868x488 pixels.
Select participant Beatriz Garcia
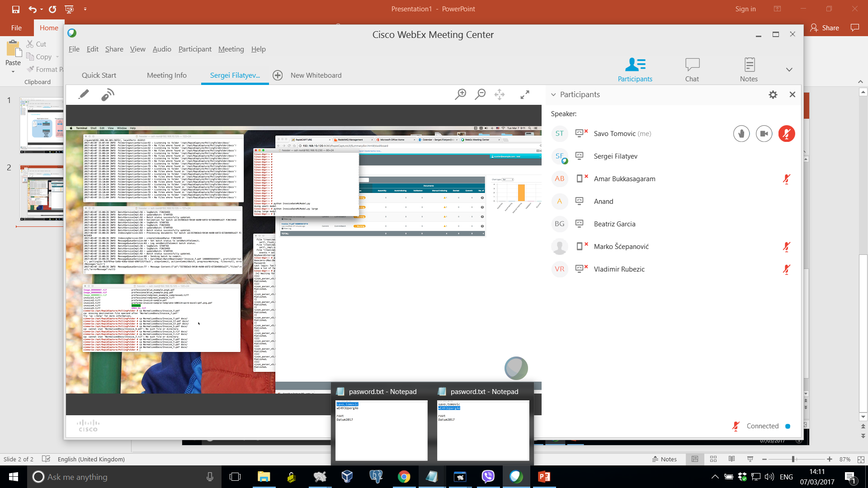point(614,224)
